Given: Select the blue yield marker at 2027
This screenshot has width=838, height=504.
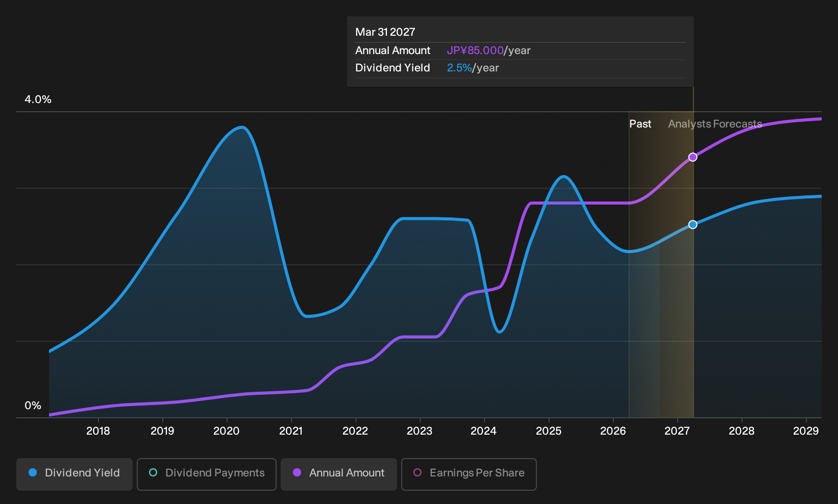Looking at the screenshot, I should point(693,224).
